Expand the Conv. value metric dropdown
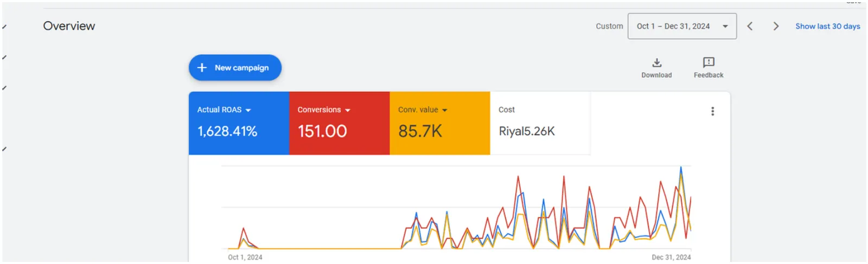This screenshot has height=264, width=868. pyautogui.click(x=423, y=110)
